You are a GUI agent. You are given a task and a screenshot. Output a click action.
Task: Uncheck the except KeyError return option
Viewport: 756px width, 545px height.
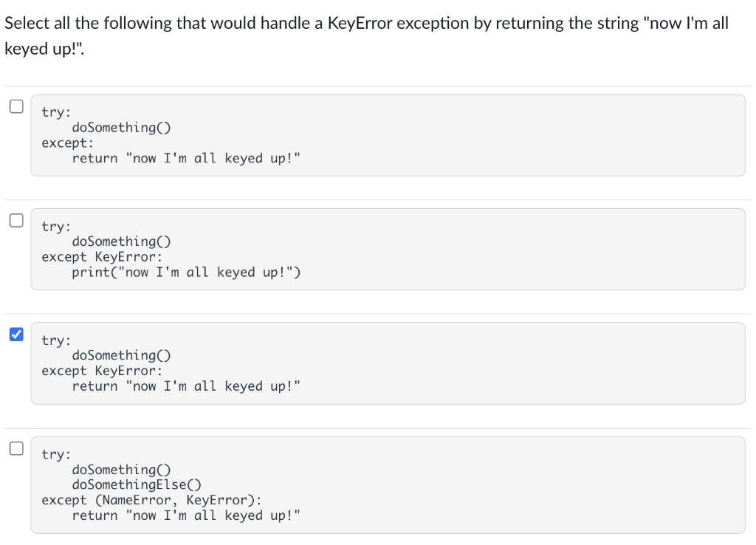16,334
